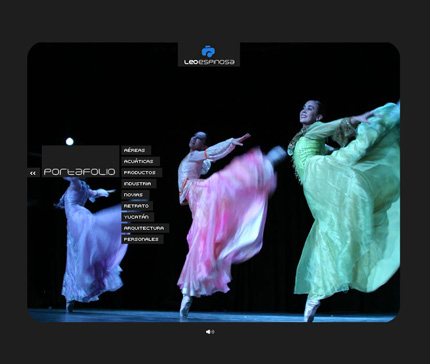The width and height of the screenshot is (430, 364).
Task: Select the Productos gallery
Action: pos(142,173)
